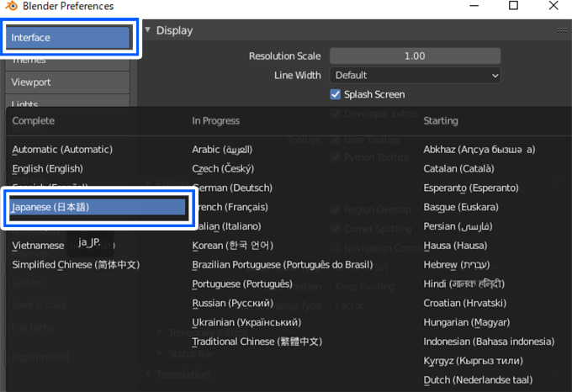Select Hausa (Hausa) language
The height and width of the screenshot is (392, 572).
pos(455,246)
